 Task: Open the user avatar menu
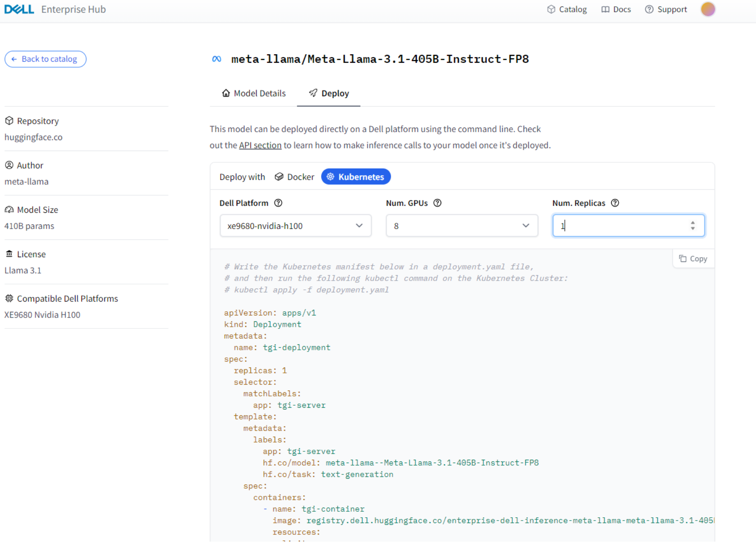[x=708, y=9]
